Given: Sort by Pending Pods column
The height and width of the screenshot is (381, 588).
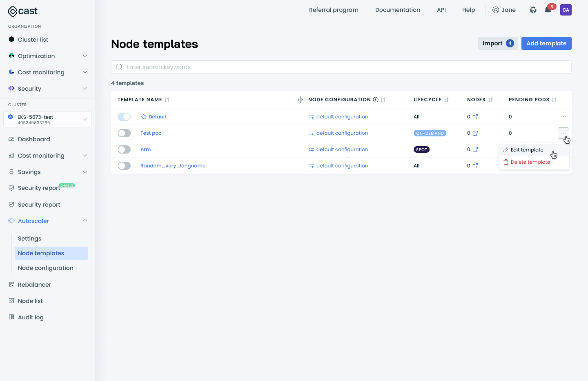Looking at the screenshot, I should click(x=554, y=100).
